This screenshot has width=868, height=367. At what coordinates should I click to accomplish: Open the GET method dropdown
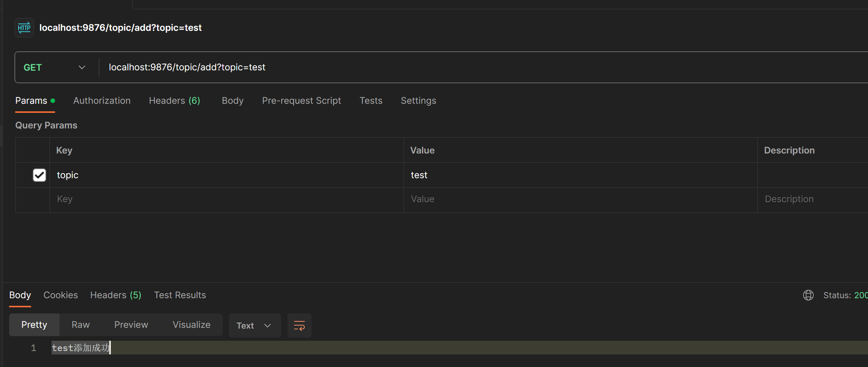tap(55, 67)
